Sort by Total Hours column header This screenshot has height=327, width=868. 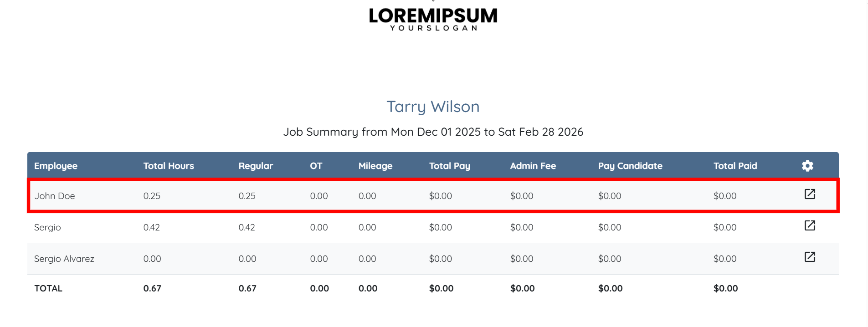[x=169, y=166]
